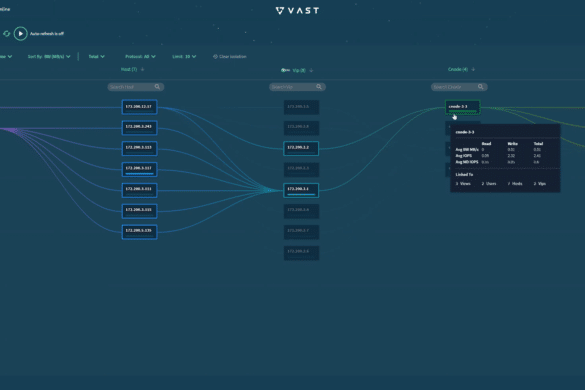Focus the Search Cnode input field

click(x=459, y=87)
